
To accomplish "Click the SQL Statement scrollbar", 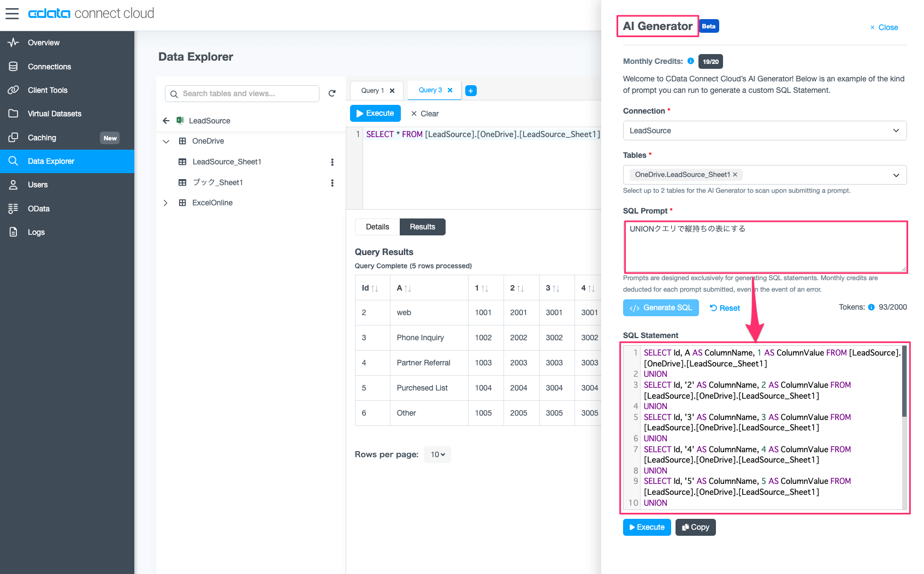I will [904, 381].
